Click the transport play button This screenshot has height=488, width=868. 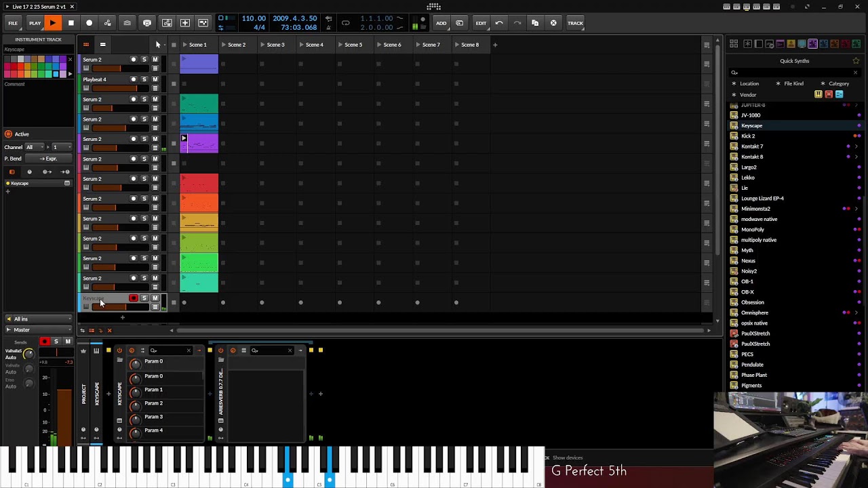(x=52, y=23)
